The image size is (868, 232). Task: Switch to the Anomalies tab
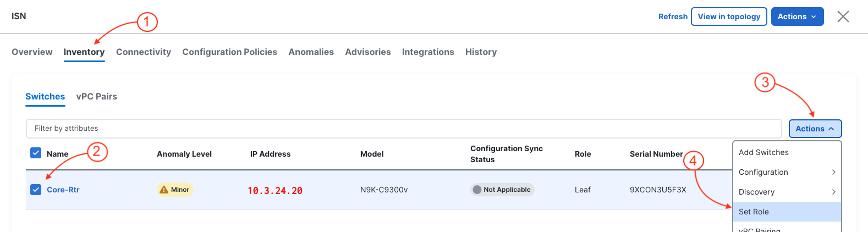click(311, 52)
